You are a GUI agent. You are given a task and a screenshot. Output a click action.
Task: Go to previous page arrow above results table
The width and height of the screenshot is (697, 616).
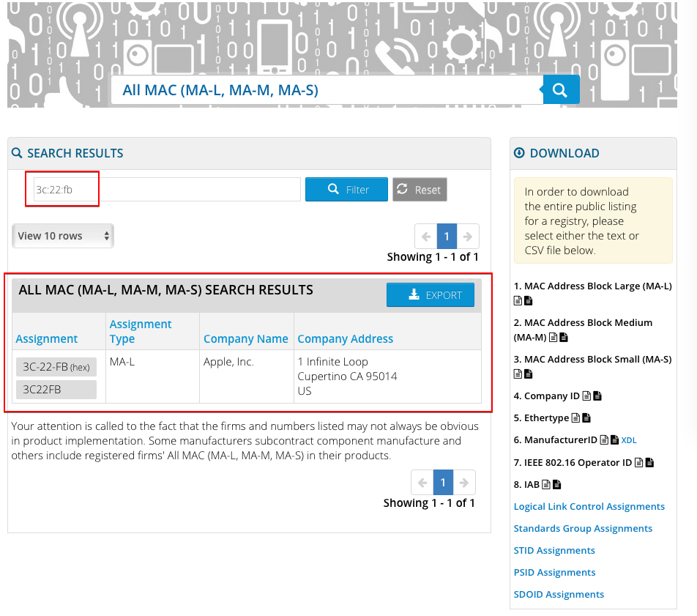(426, 236)
